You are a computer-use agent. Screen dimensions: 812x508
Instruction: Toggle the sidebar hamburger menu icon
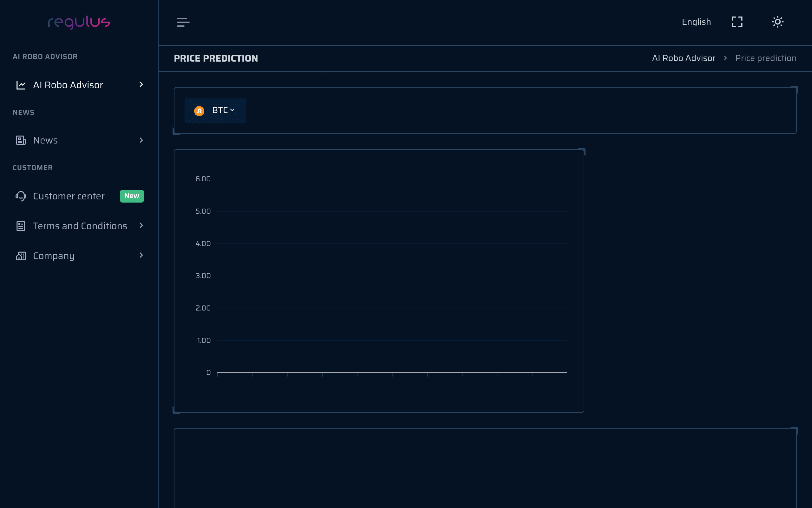point(183,22)
